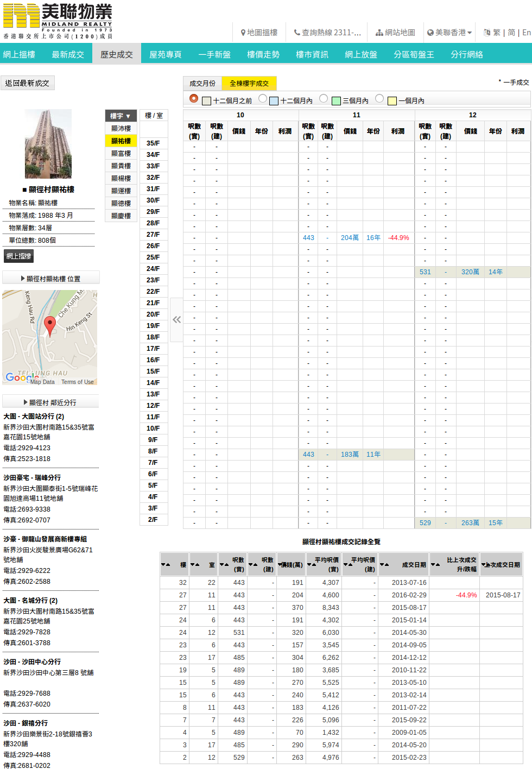Go to 網上搵樓 in the navigation bar

19,54
